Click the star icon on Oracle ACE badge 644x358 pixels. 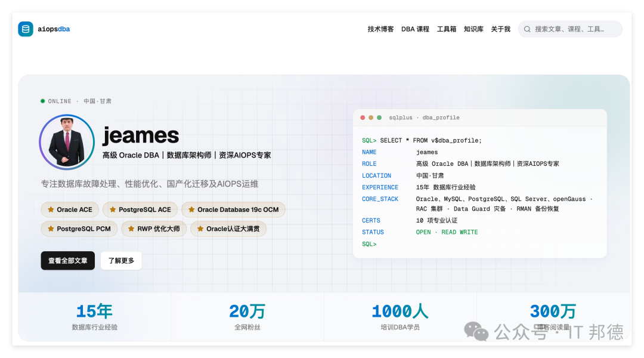click(51, 209)
